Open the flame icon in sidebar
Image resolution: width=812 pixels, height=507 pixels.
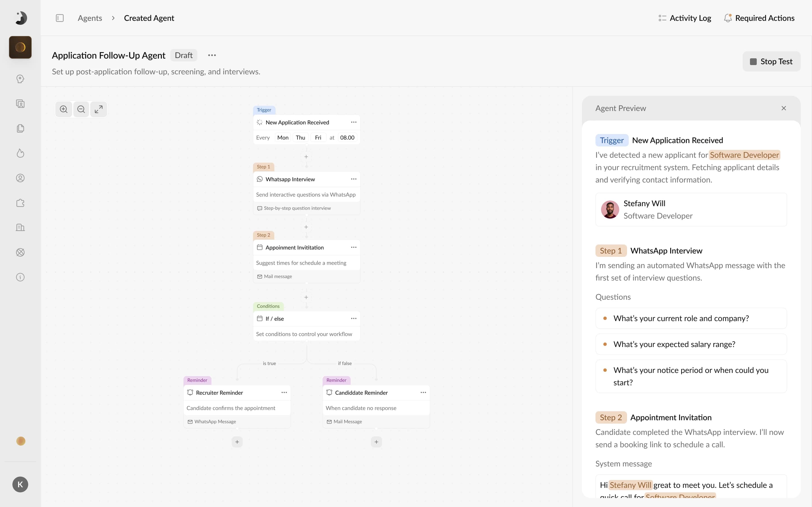21,153
